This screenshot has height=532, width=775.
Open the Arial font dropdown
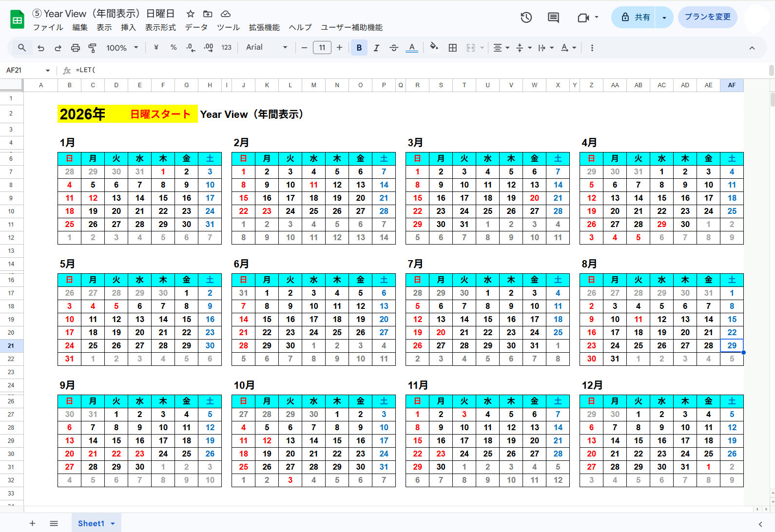[x=267, y=47]
